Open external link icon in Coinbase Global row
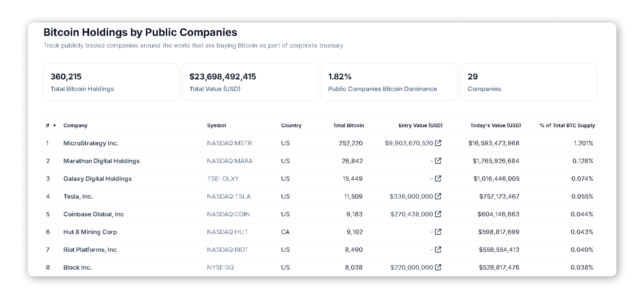 point(438,214)
